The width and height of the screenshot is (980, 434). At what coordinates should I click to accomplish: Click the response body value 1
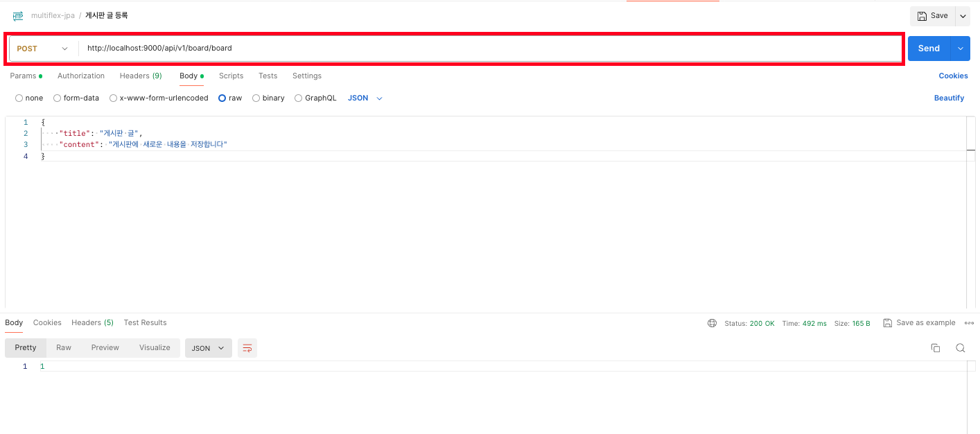pyautogui.click(x=42, y=366)
